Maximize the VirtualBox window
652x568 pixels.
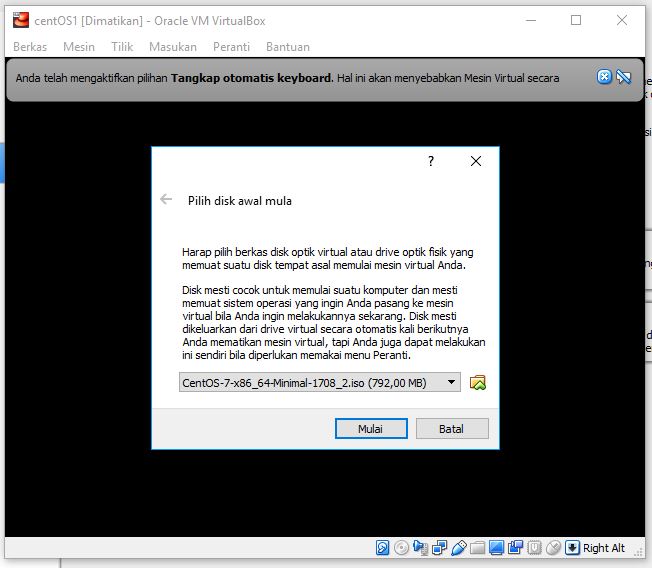tap(576, 20)
